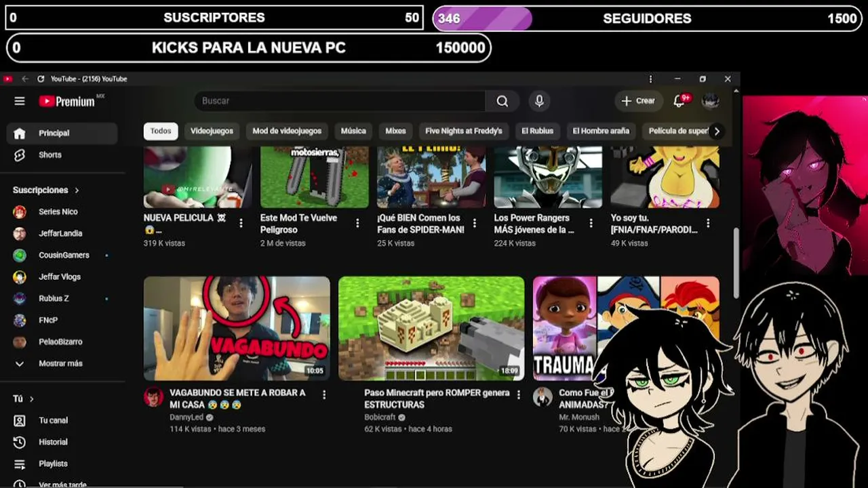Open the JeffarLandia subscription avatar
The width and height of the screenshot is (868, 488).
(20, 233)
